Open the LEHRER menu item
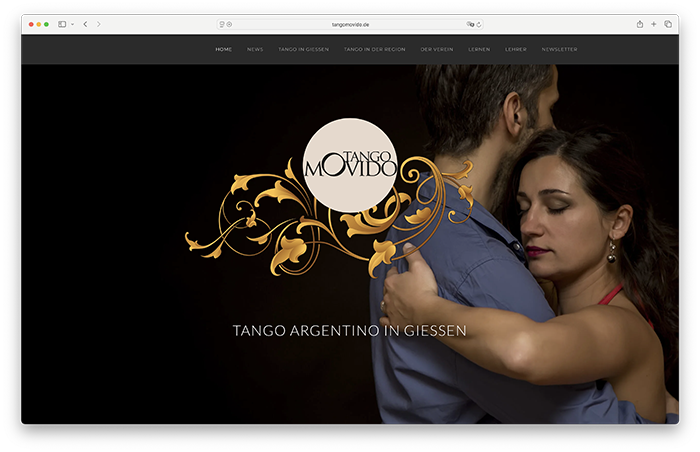700x452 pixels. point(516,50)
